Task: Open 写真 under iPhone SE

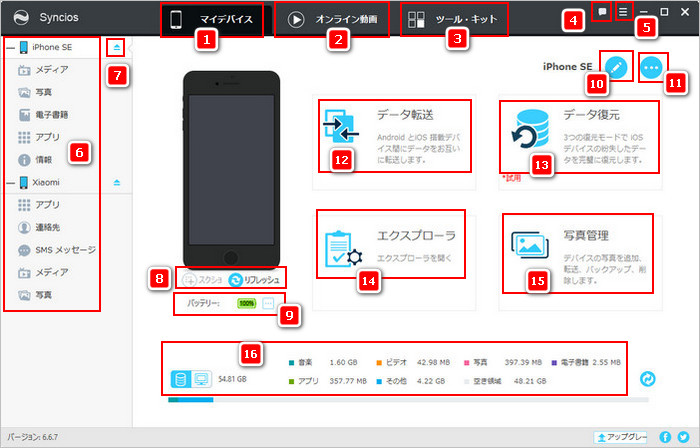Action: click(35, 92)
